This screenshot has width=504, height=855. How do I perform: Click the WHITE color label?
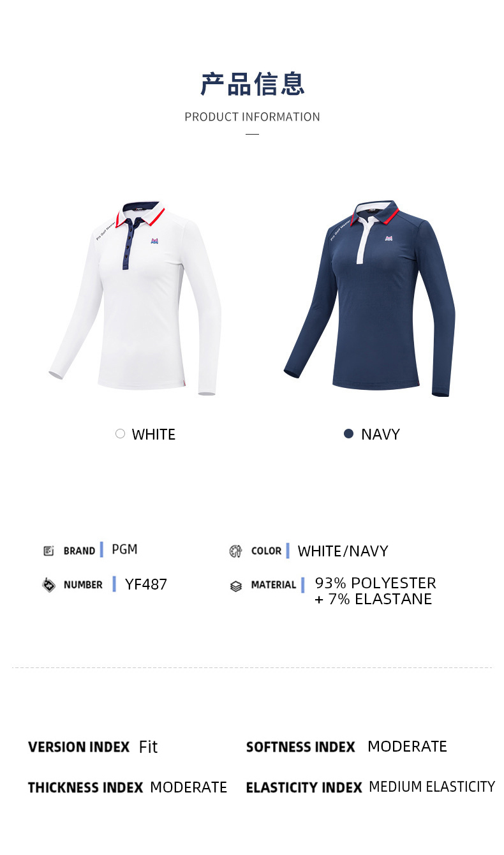point(153,435)
